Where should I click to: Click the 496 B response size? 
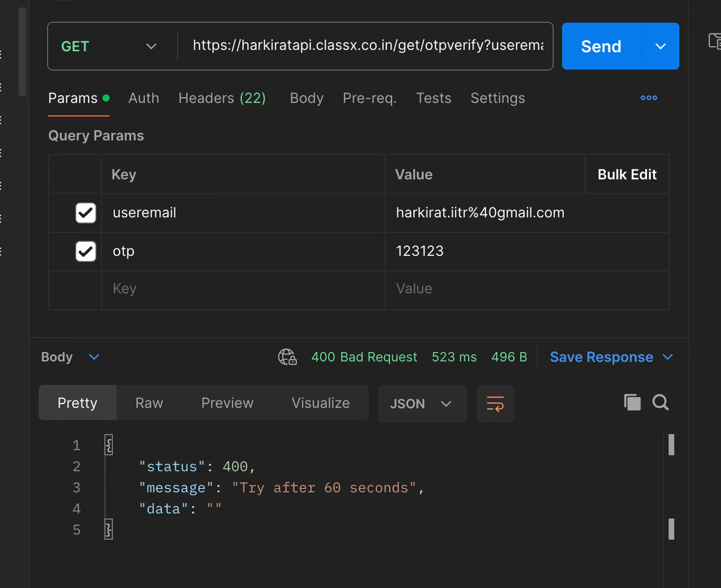[509, 357]
